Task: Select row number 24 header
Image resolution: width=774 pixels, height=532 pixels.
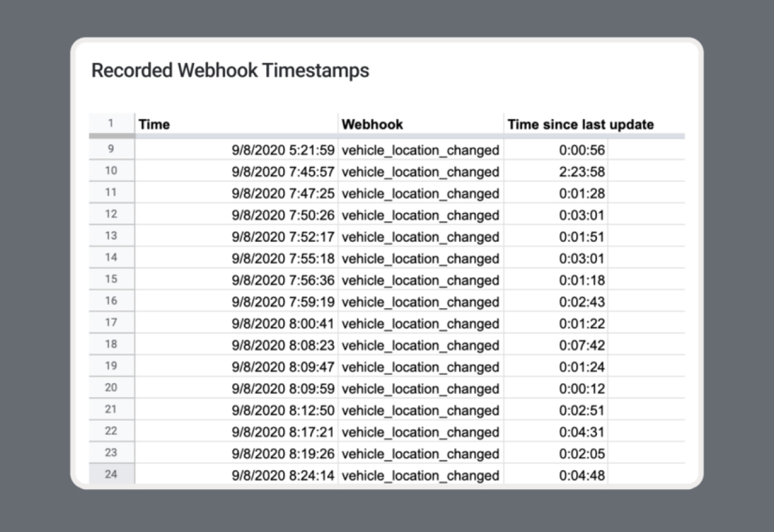Action: (x=111, y=475)
